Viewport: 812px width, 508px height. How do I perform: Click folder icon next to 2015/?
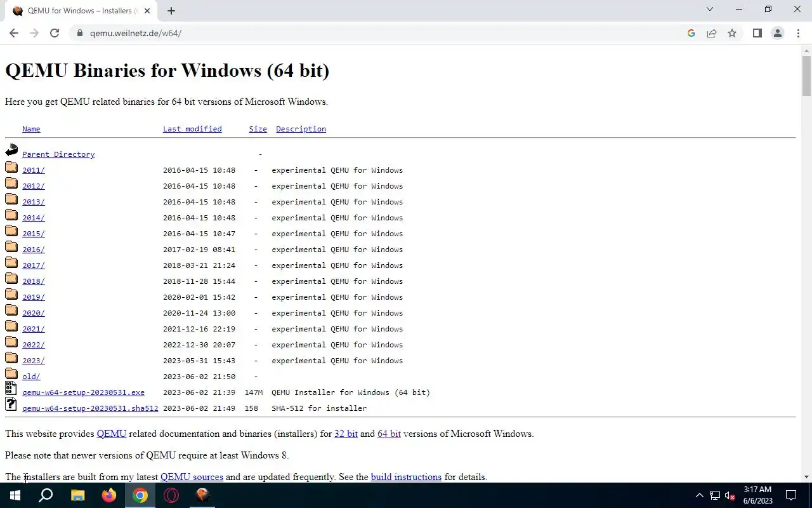coord(11,231)
